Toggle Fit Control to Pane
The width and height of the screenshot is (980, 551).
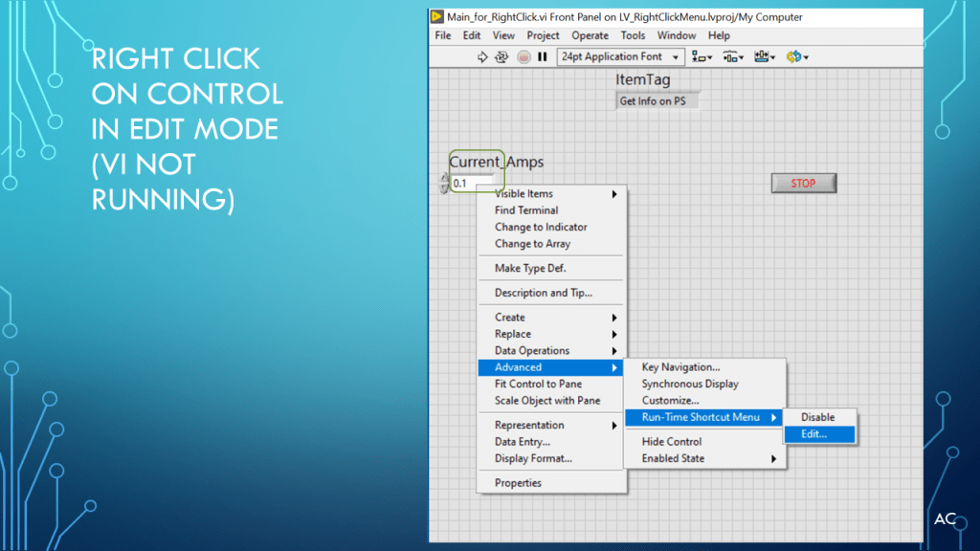coord(538,385)
